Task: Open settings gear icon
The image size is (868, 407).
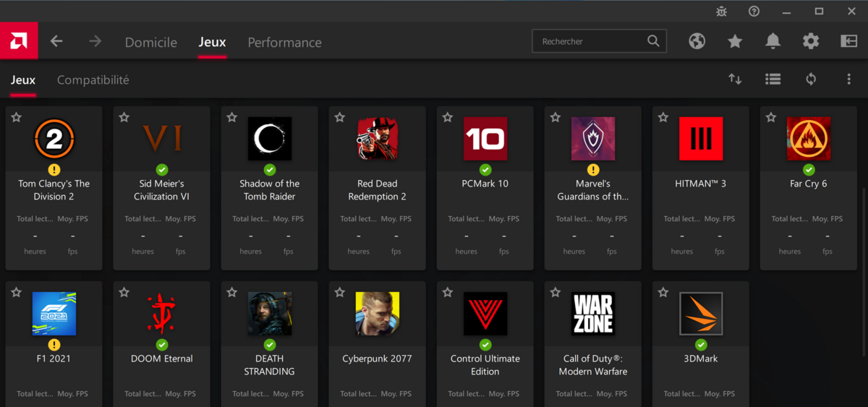Action: (811, 41)
